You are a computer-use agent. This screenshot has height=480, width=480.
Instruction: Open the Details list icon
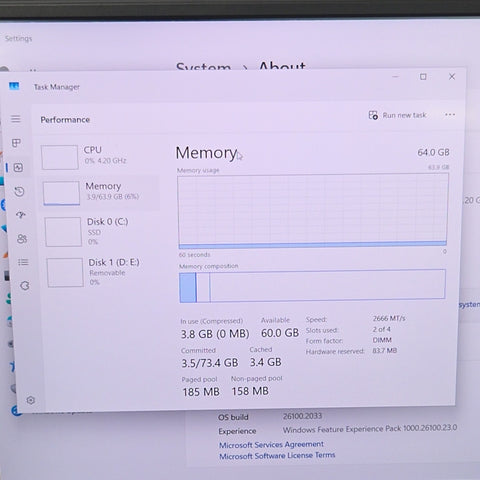23,262
